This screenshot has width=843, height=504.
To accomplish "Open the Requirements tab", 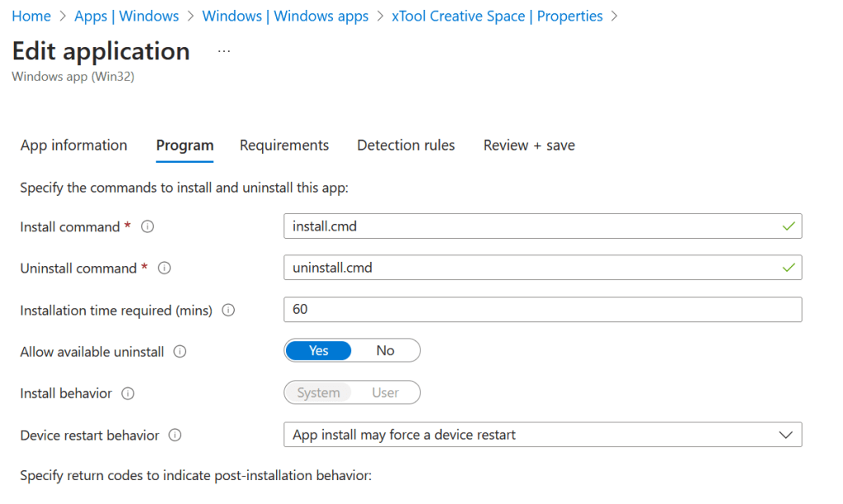I will [x=284, y=146].
